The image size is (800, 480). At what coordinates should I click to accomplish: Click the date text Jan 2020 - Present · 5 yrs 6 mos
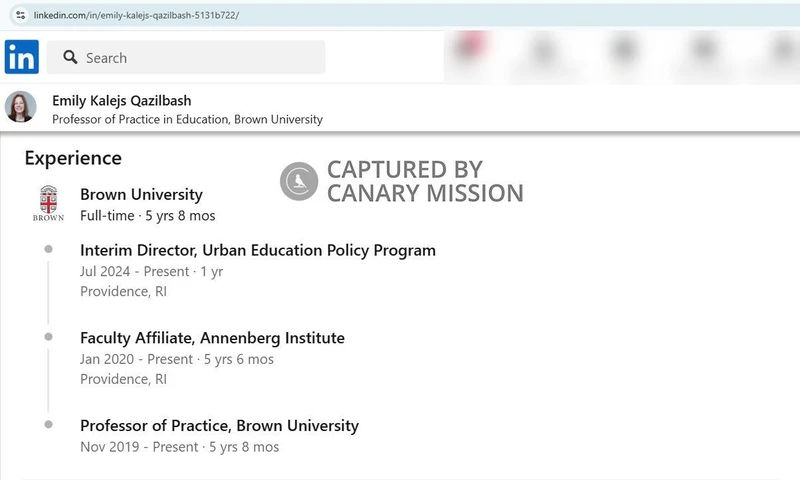[x=177, y=359]
